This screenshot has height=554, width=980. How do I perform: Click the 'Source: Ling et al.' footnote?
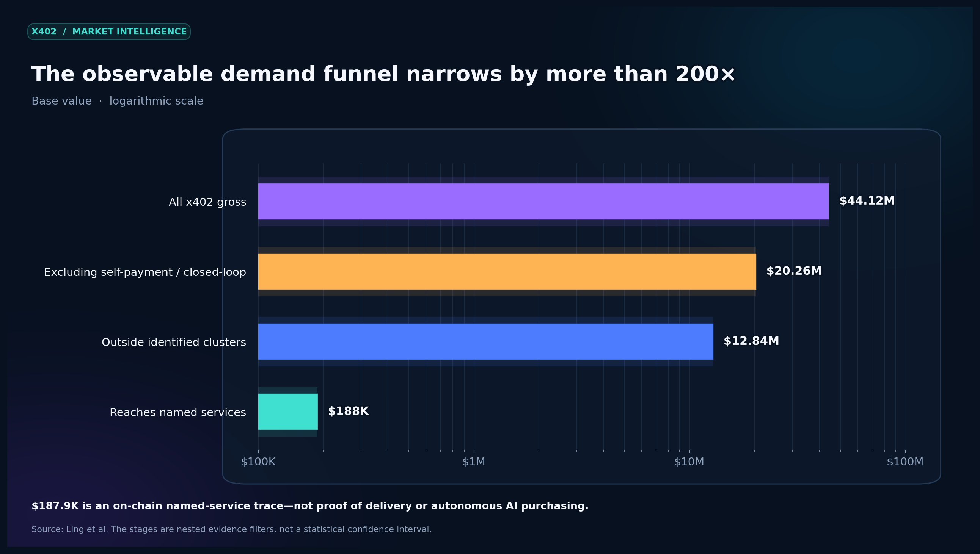click(231, 529)
